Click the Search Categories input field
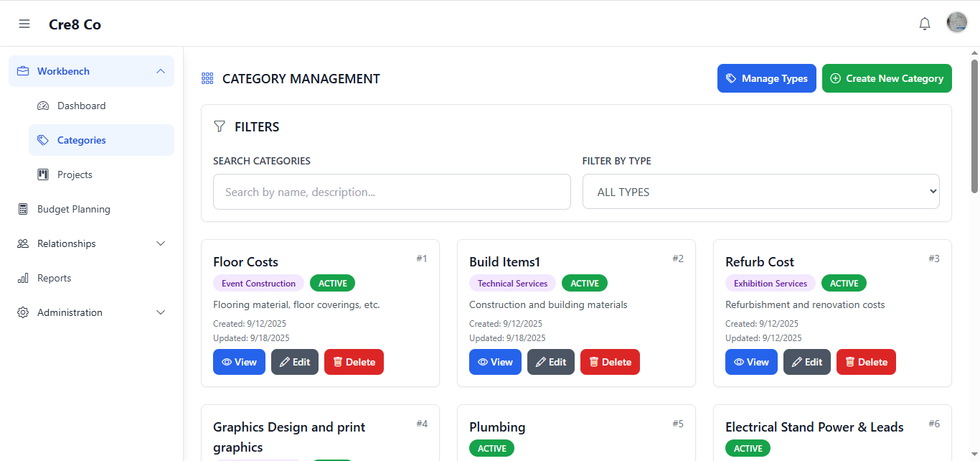Image resolution: width=980 pixels, height=461 pixels. (x=392, y=192)
